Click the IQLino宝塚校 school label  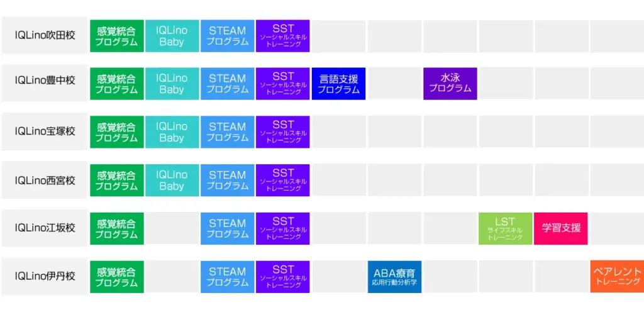[x=45, y=131]
